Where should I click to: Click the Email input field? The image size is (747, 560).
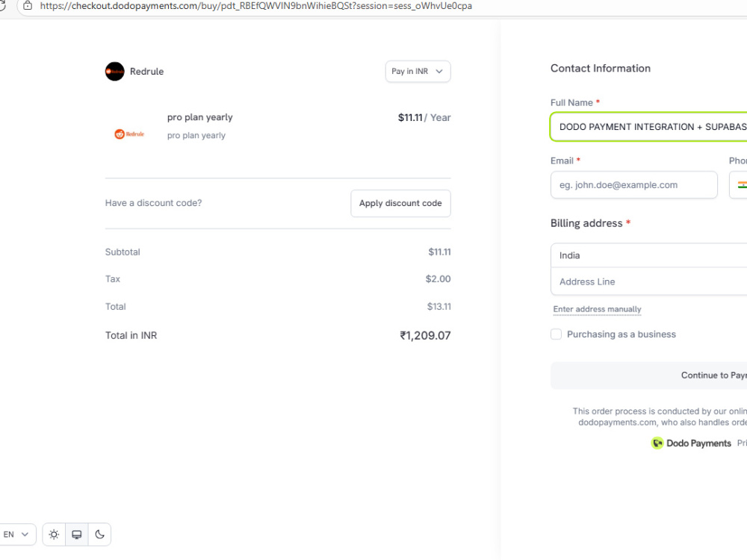[x=634, y=184]
